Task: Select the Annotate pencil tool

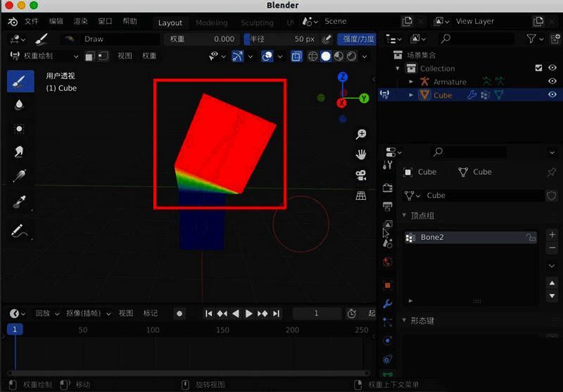Action: click(20, 230)
